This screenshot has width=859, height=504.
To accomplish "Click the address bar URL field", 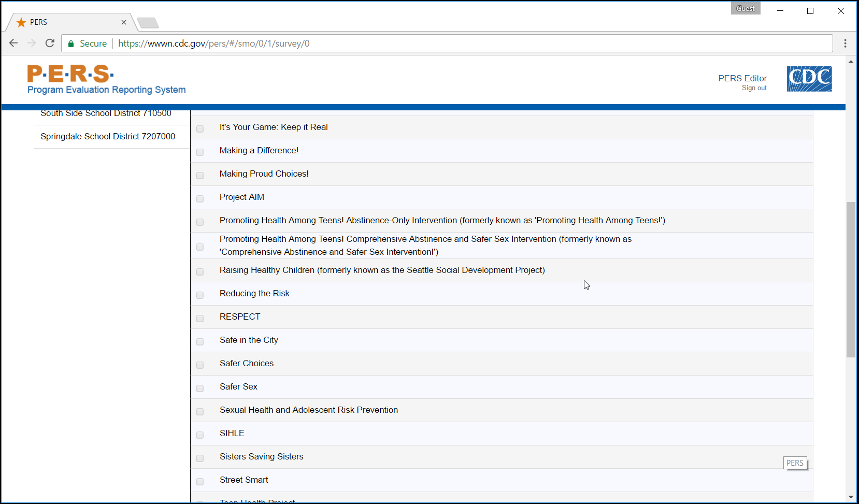I will tap(466, 44).
